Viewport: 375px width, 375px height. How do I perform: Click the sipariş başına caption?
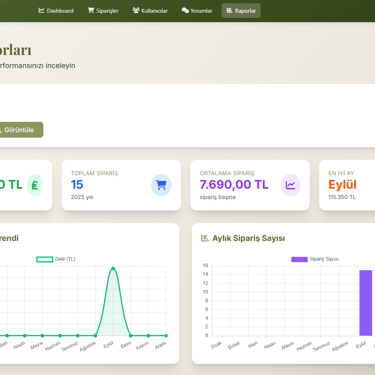[x=217, y=197]
